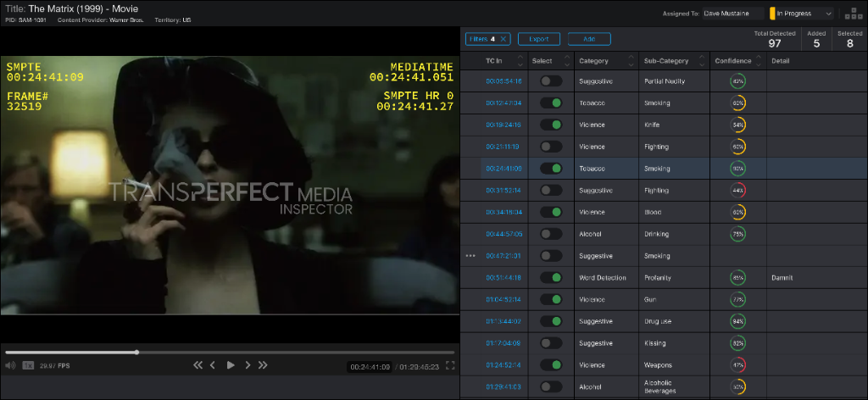
Task: Click the Assigned To name field
Action: (x=732, y=14)
